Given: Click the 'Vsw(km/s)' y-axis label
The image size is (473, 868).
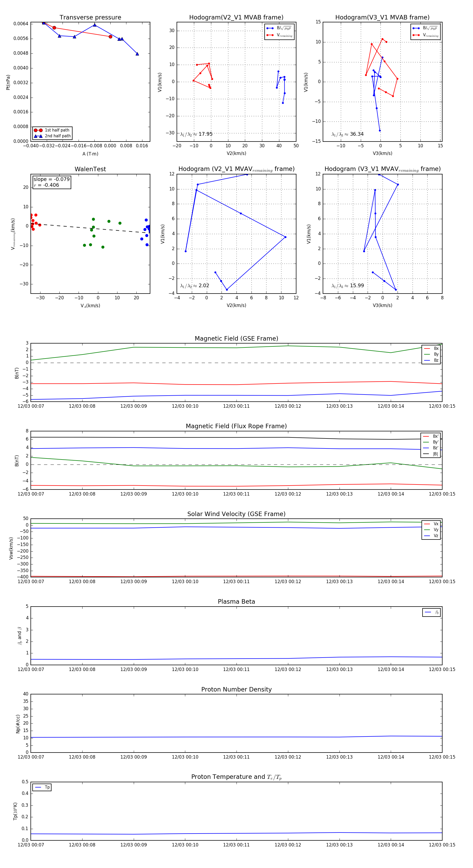Looking at the screenshot, I should 11,548.
